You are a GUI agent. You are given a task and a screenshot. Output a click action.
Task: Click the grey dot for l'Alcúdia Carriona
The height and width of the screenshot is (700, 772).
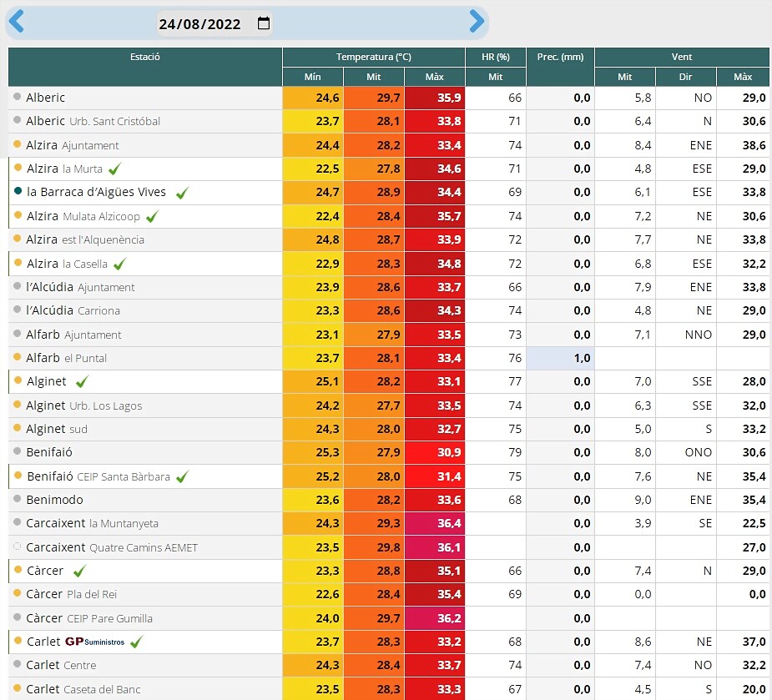tap(18, 310)
